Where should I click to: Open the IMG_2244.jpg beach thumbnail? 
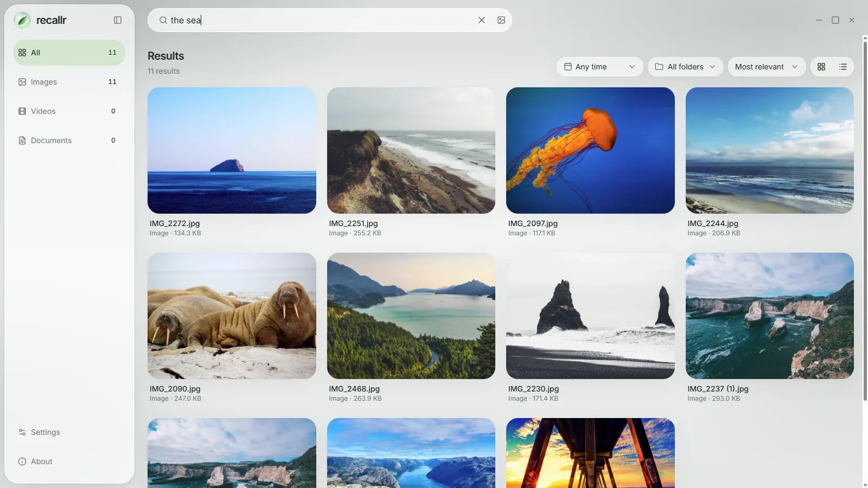pyautogui.click(x=770, y=150)
